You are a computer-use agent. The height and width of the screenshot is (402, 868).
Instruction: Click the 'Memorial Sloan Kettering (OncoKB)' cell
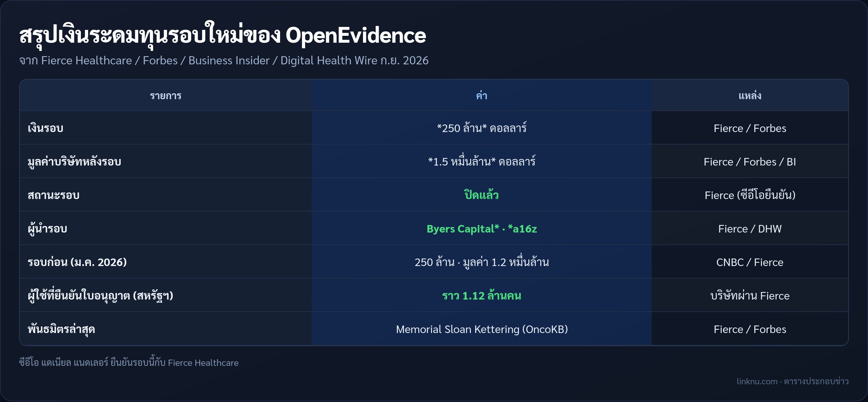[x=482, y=329]
